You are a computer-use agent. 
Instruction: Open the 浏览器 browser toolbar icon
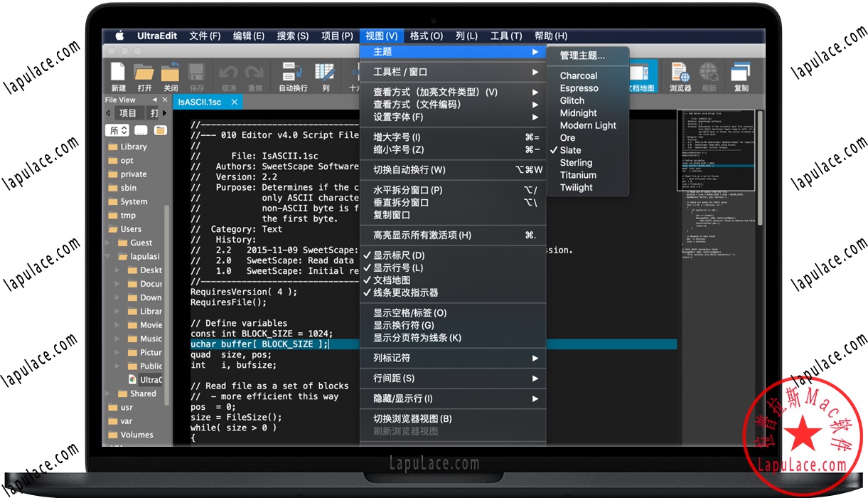tap(680, 73)
